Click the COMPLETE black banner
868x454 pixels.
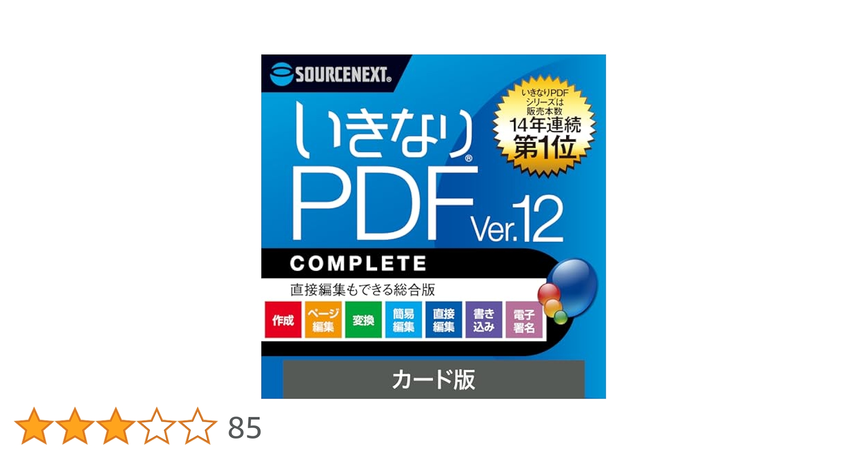[358, 263]
